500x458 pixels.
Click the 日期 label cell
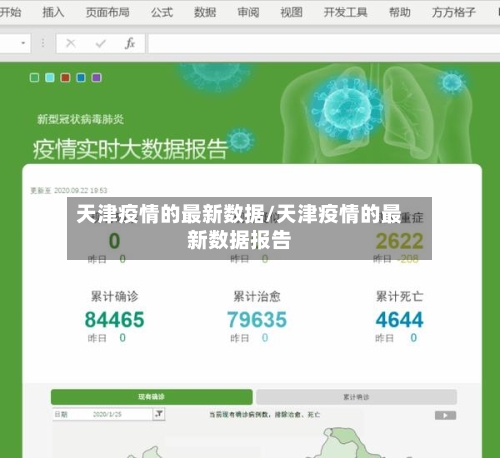[61, 414]
